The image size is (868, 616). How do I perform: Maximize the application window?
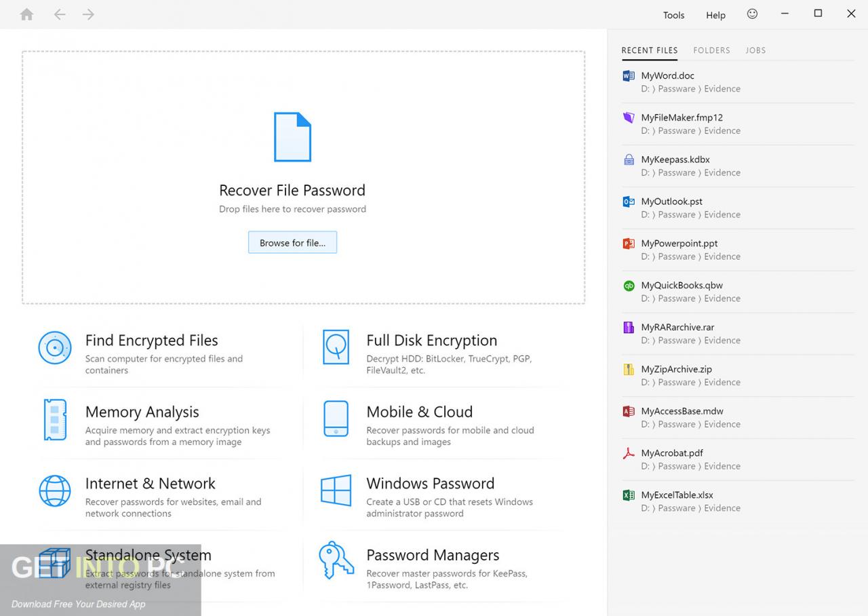click(818, 14)
